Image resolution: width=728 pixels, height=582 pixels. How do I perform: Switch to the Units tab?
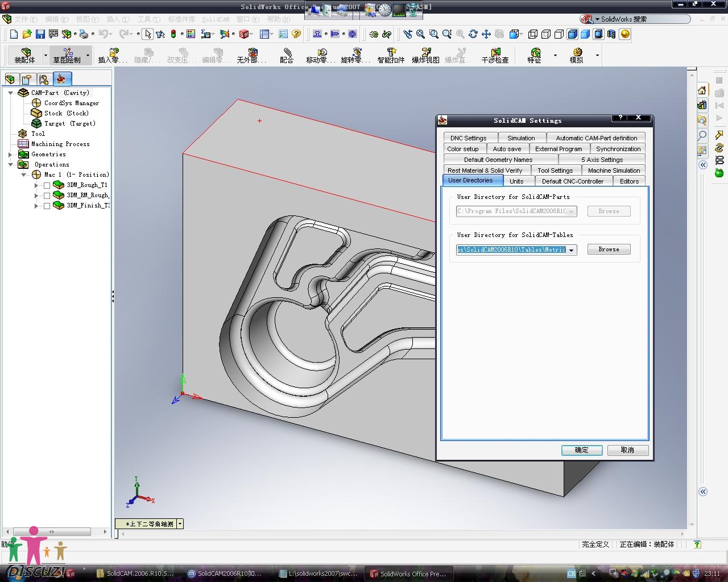(516, 181)
